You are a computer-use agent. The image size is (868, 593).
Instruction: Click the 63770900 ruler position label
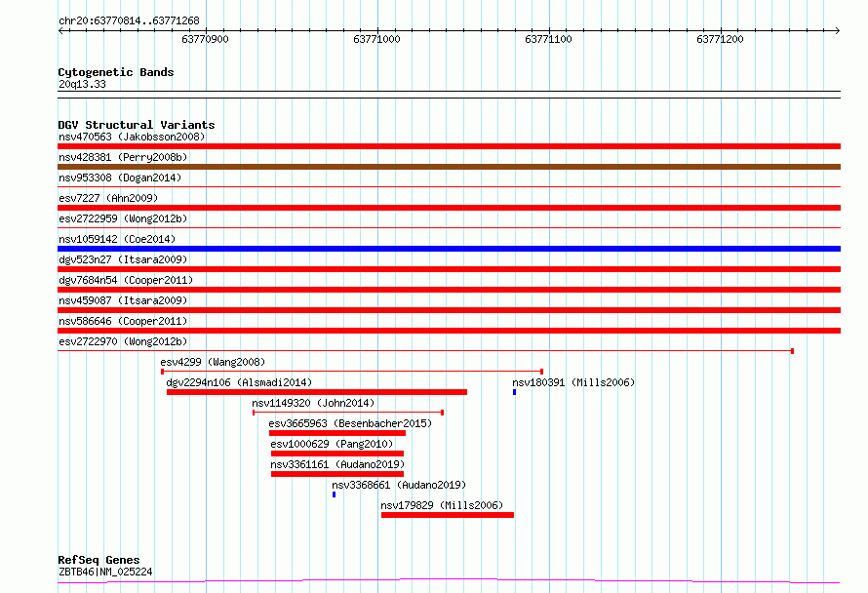pos(206,39)
